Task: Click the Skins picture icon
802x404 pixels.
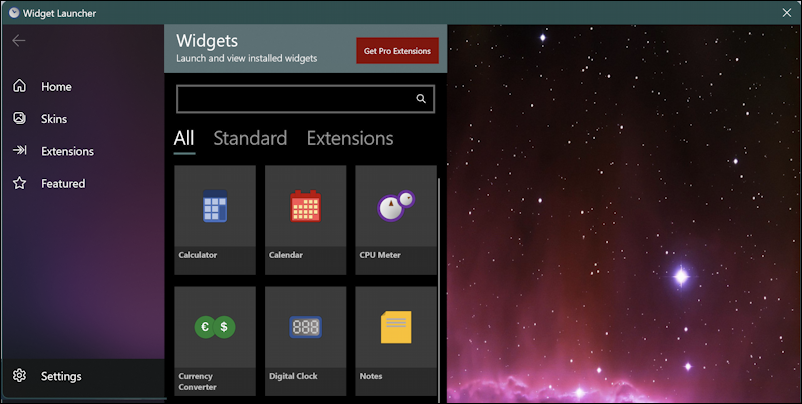Action: [19, 118]
